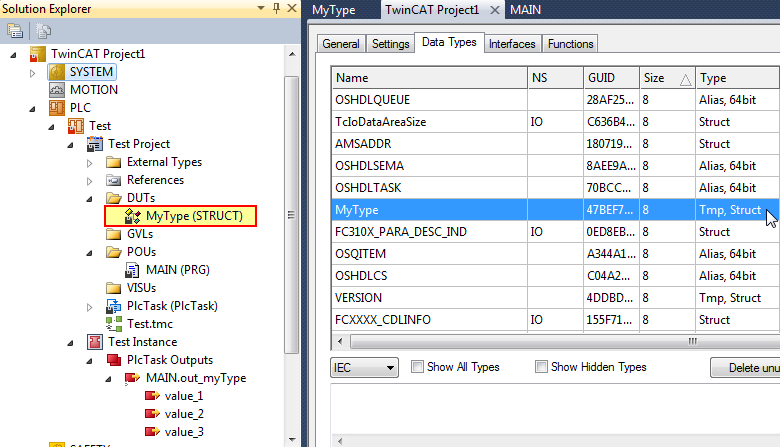Viewport: 780px width, 447px height.
Task: Expand the References node
Action: [x=90, y=181]
